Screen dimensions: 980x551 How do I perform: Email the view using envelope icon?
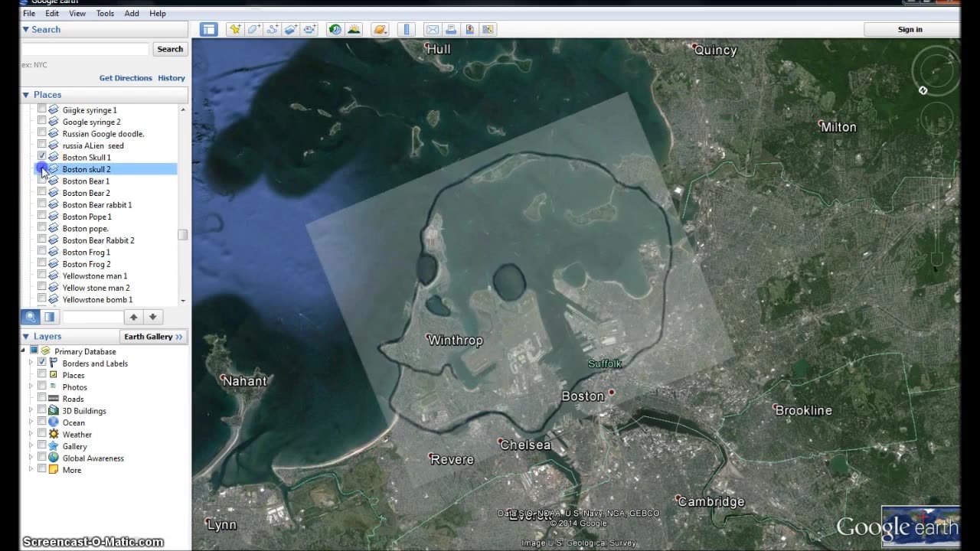click(x=433, y=29)
